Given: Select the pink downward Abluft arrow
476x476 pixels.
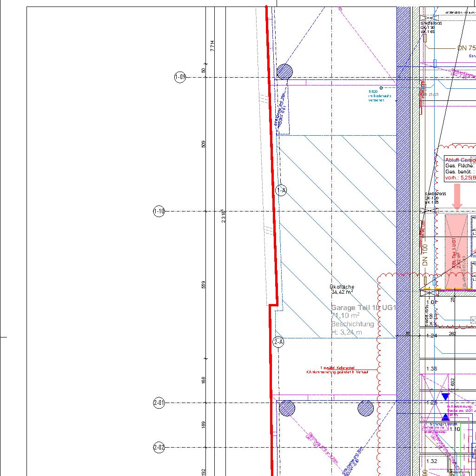Looking at the screenshot, I should [x=457, y=196].
